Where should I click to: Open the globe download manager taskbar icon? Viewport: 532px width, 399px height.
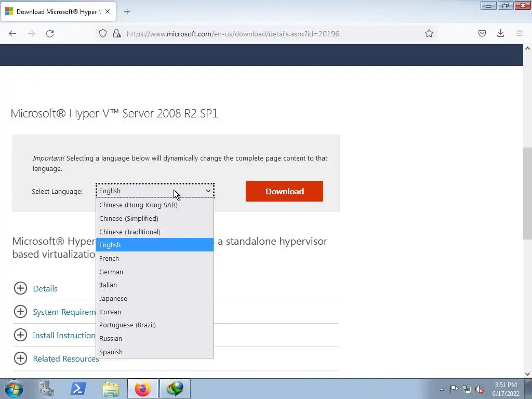pos(175,389)
